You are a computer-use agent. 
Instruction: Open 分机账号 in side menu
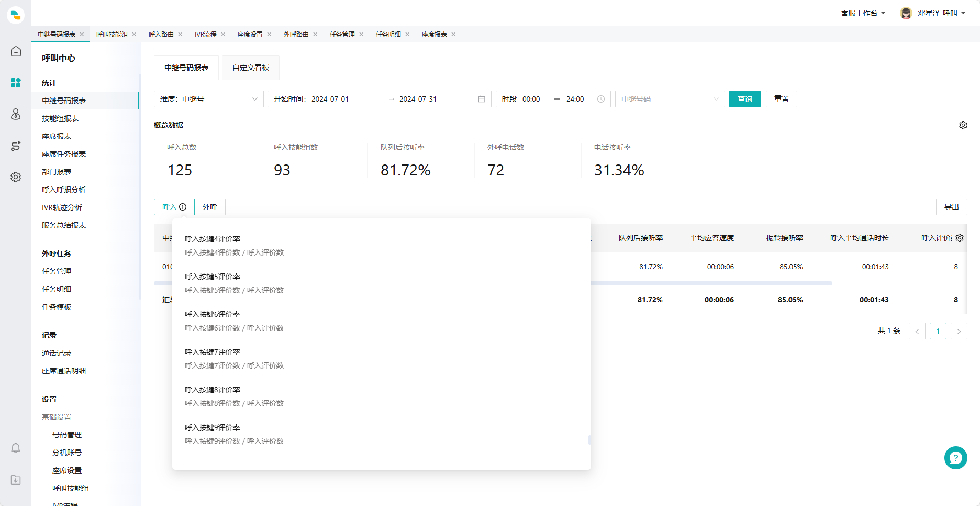click(67, 453)
